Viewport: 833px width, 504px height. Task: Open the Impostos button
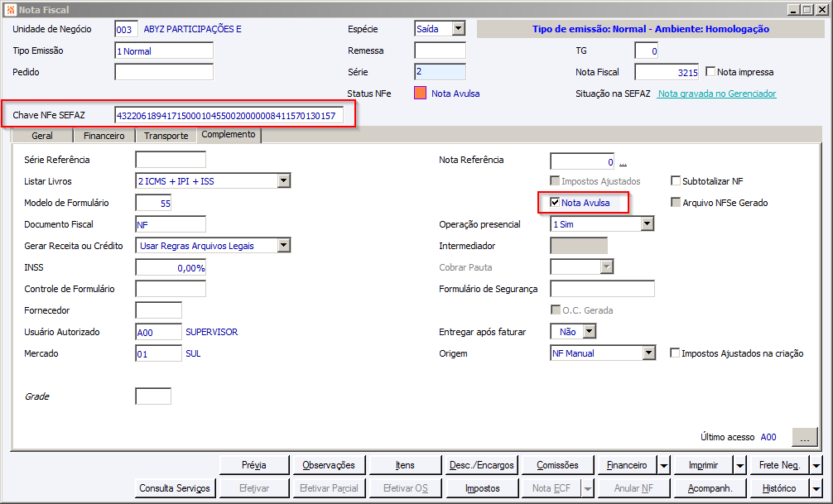pos(483,488)
